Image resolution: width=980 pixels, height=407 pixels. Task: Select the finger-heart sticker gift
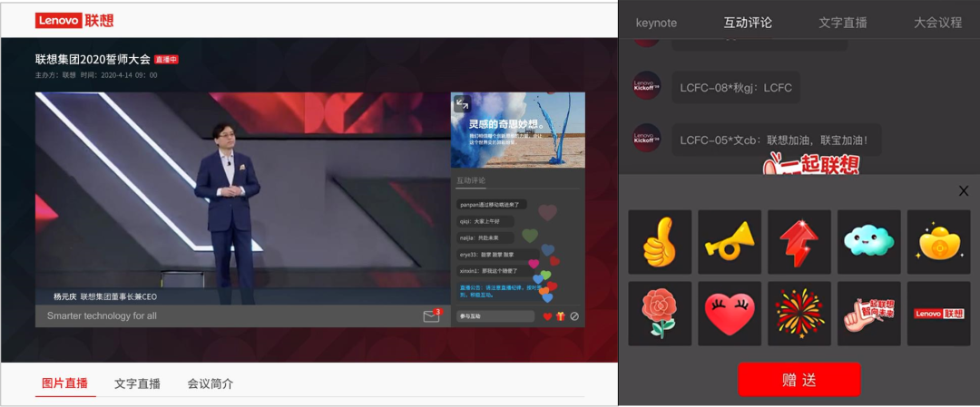[x=868, y=313]
